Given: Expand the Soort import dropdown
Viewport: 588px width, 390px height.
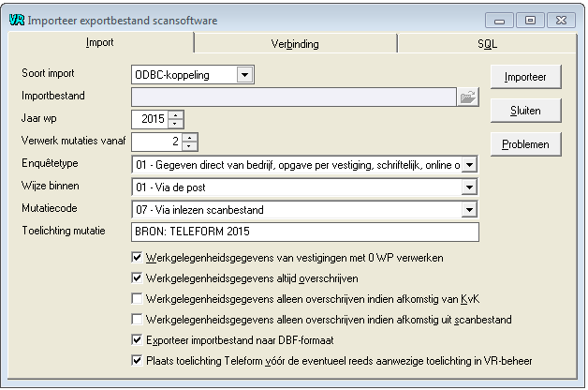Looking at the screenshot, I should (245, 75).
